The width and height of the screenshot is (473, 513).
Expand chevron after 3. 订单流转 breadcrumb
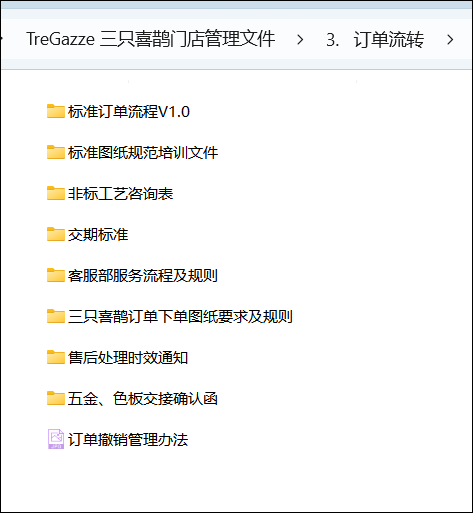[x=450, y=40]
